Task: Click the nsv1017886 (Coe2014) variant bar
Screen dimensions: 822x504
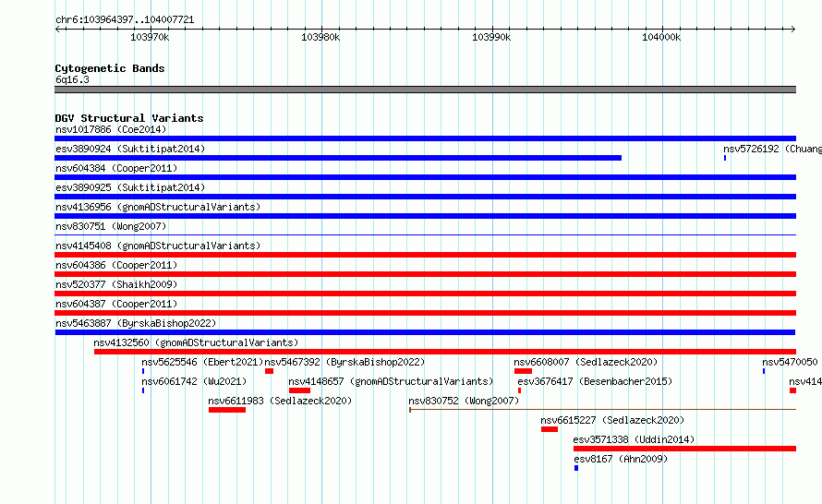Action: [x=425, y=138]
